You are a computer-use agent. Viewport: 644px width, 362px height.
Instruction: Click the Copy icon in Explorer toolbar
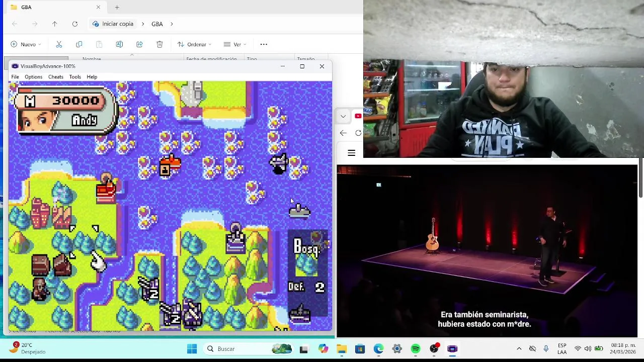[79, 44]
